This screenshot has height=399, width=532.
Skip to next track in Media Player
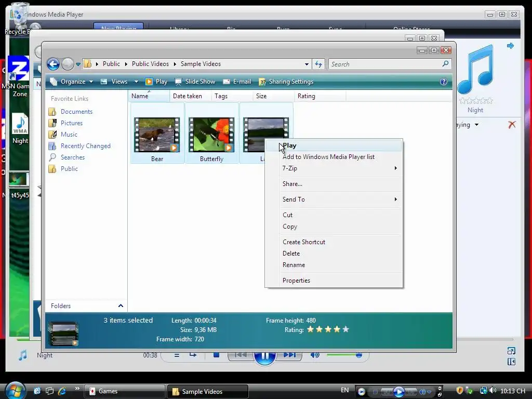(289, 355)
